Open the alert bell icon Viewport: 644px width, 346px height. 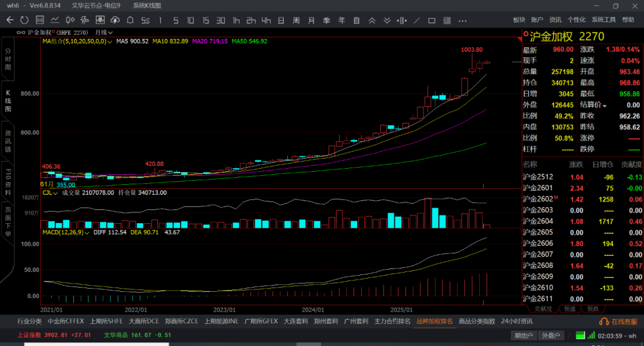pos(130,20)
